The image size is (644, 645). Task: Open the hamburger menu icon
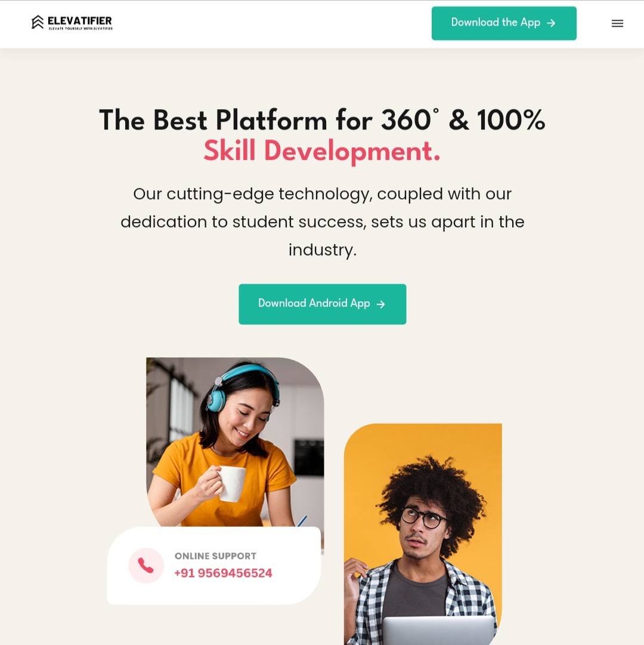[x=617, y=23]
